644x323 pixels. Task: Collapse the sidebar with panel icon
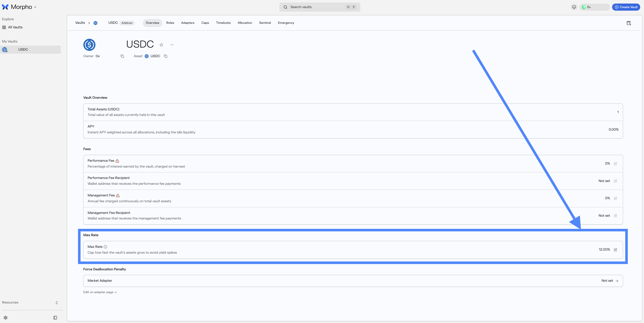[55, 318]
